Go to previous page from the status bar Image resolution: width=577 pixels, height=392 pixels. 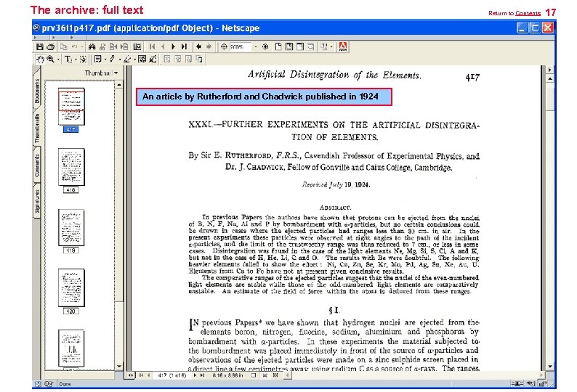coord(149,375)
